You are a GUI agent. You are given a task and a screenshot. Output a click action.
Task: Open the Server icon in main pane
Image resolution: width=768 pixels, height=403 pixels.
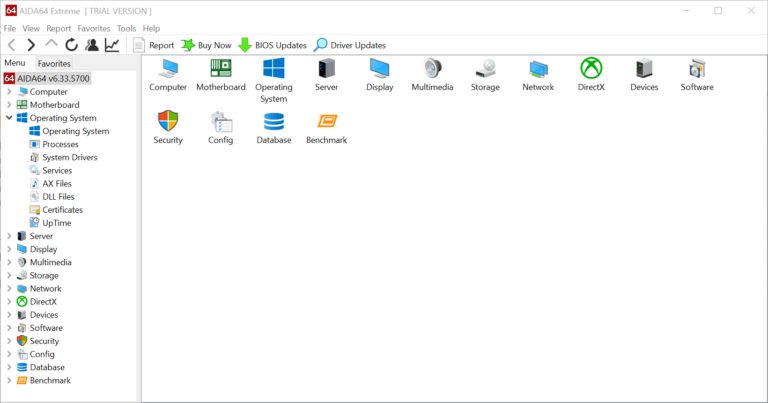tap(326, 68)
